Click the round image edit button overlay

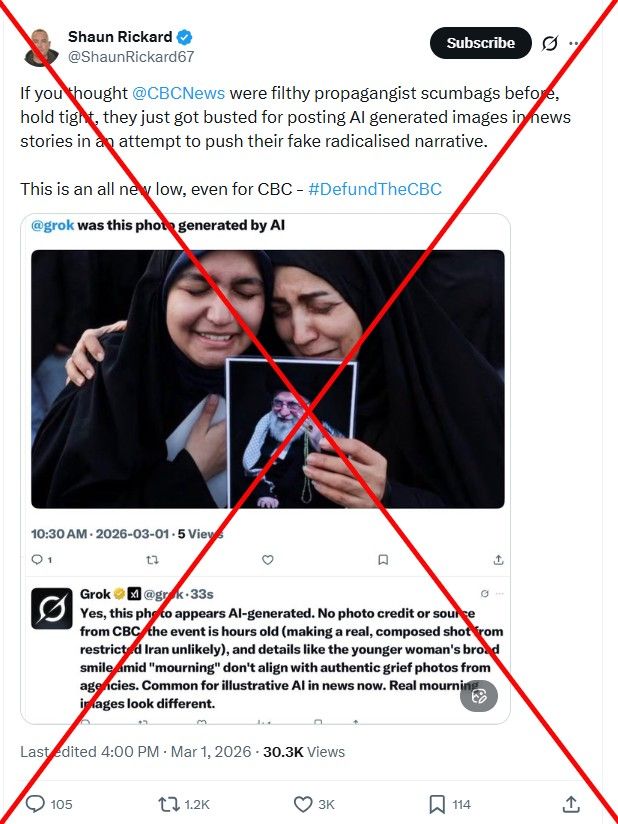(479, 696)
